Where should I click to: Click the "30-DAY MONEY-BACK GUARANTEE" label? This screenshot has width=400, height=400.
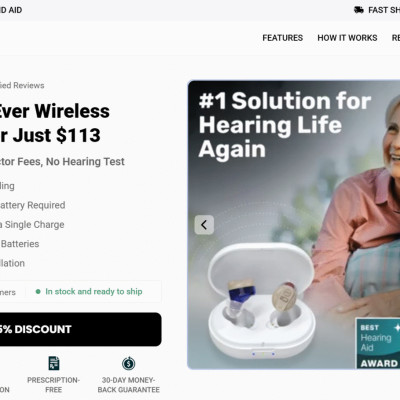tap(129, 385)
